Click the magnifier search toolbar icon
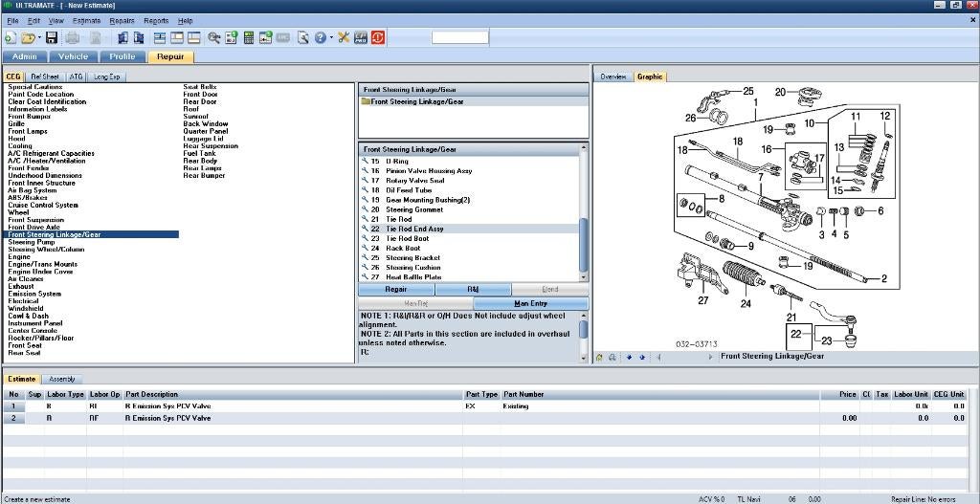The width and height of the screenshot is (980, 504). 214,38
